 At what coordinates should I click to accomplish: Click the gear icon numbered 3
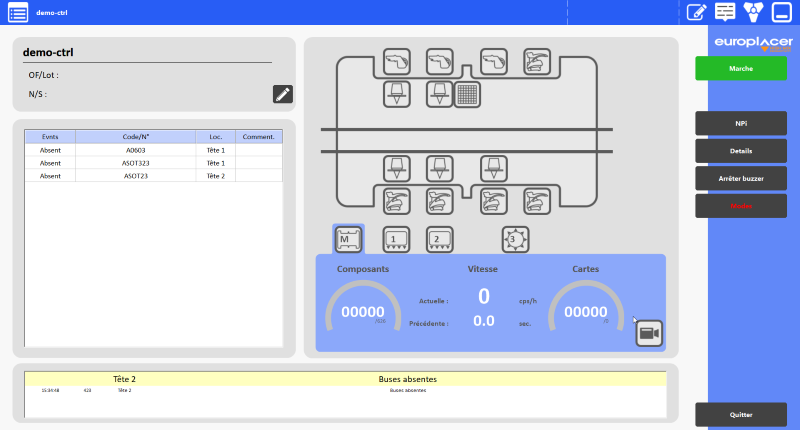coord(515,239)
